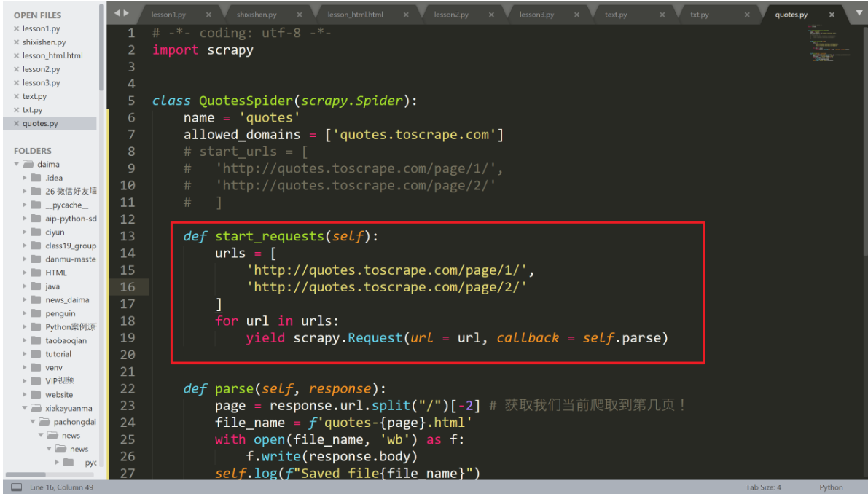Close the text.py tab
This screenshot has height=494, width=868.
(x=662, y=15)
